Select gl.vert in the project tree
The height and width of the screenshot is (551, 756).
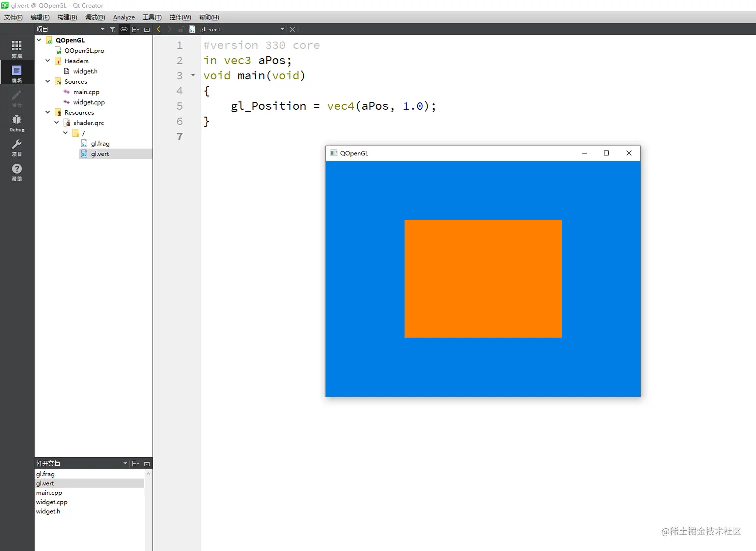[100, 154]
